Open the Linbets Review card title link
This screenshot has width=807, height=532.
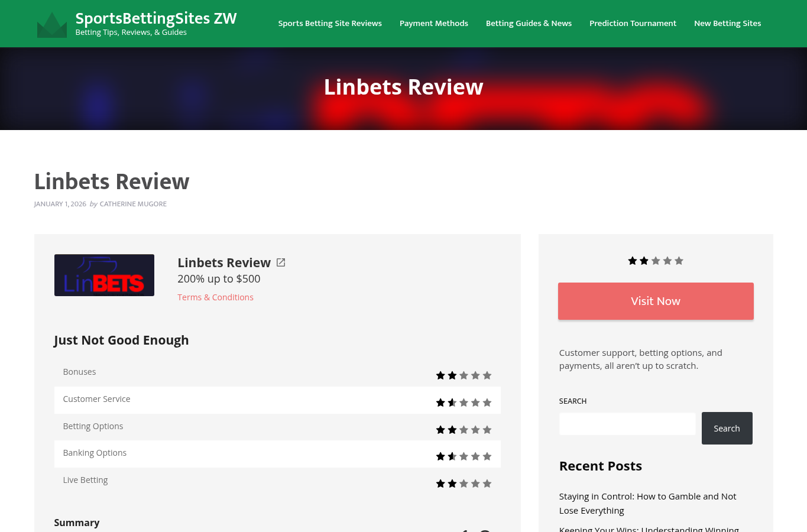tap(224, 262)
